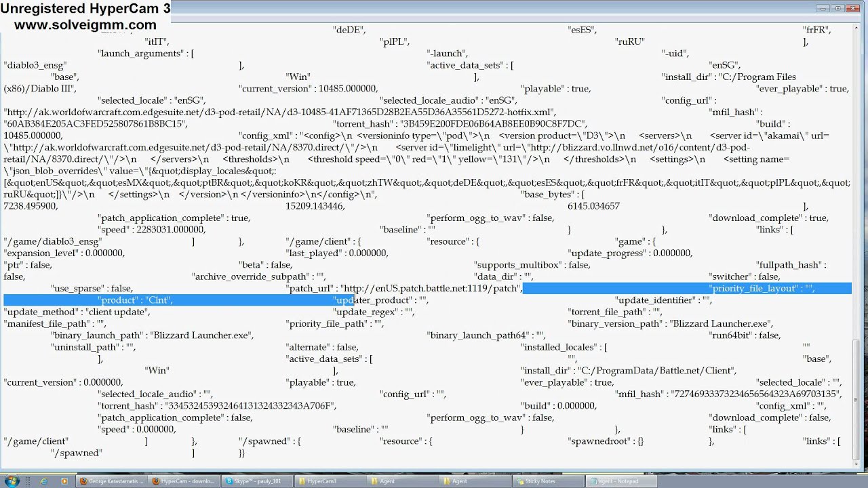868x488 pixels.
Task: Click the "-uid" argument text
Action: tap(675, 54)
